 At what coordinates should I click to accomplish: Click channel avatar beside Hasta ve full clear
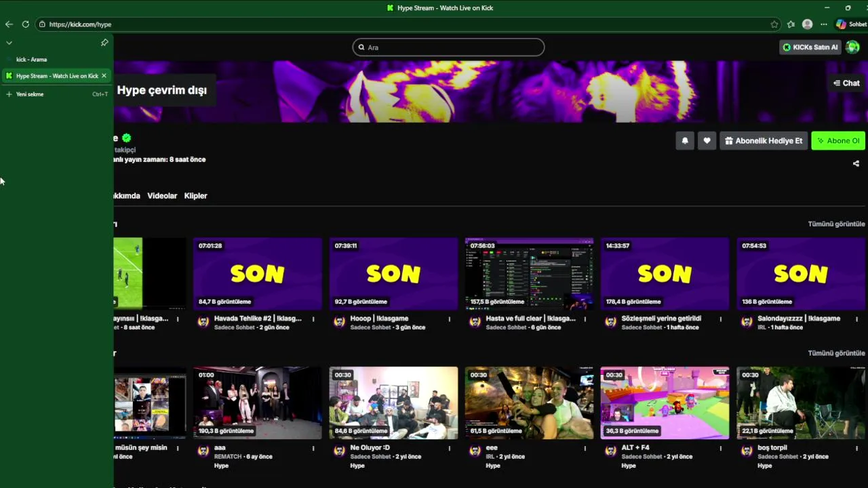point(475,322)
